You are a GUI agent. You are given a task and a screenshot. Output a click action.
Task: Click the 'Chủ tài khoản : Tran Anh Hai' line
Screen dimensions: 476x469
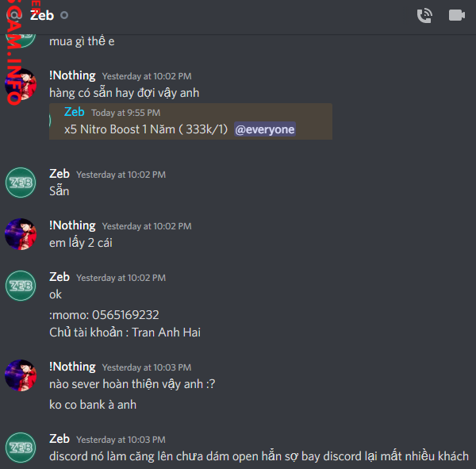point(125,333)
